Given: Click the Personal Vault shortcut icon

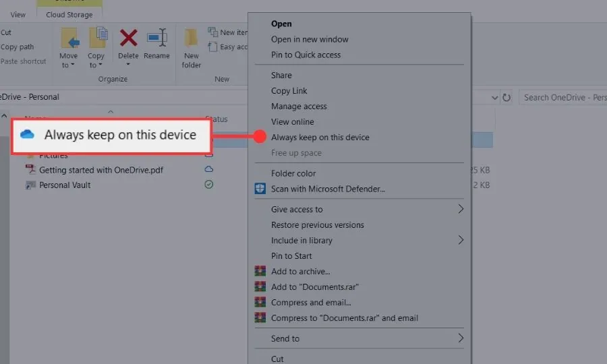Looking at the screenshot, I should tap(30, 185).
